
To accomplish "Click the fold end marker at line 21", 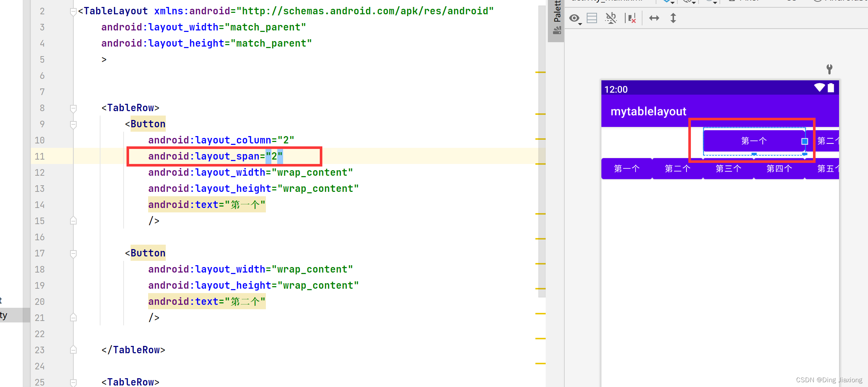I will [x=73, y=318].
